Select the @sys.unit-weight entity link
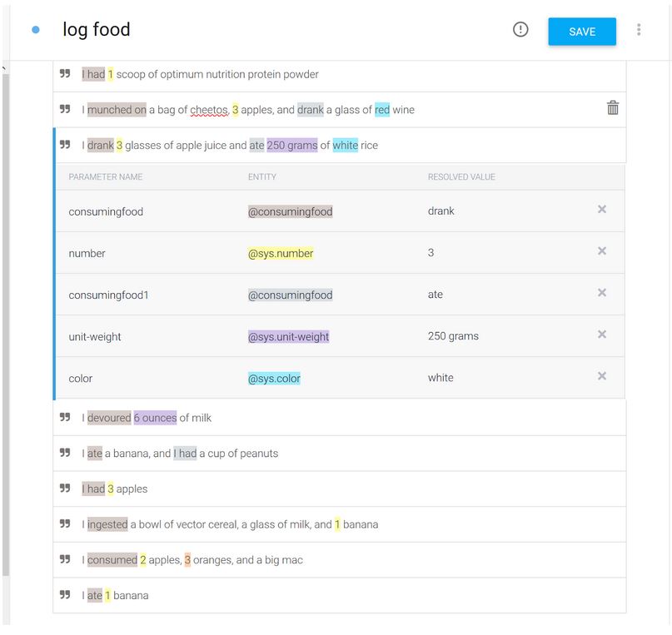This screenshot has height=635, width=672. [x=288, y=336]
